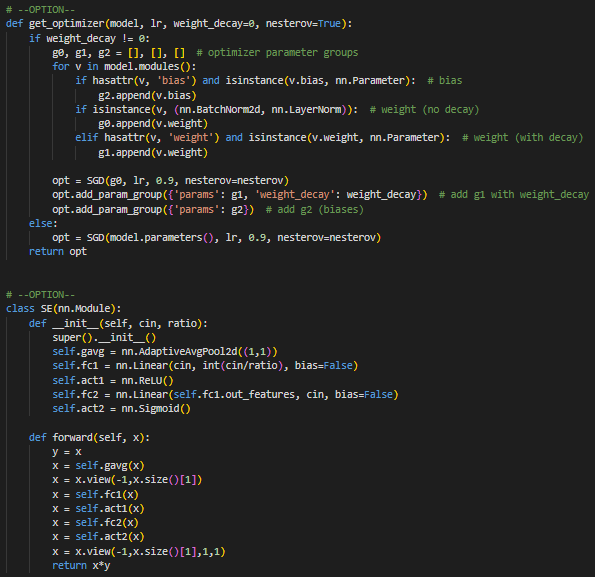The height and width of the screenshot is (577, 595).
Task: Click the comment "# weight (with decay)"
Action: point(523,137)
